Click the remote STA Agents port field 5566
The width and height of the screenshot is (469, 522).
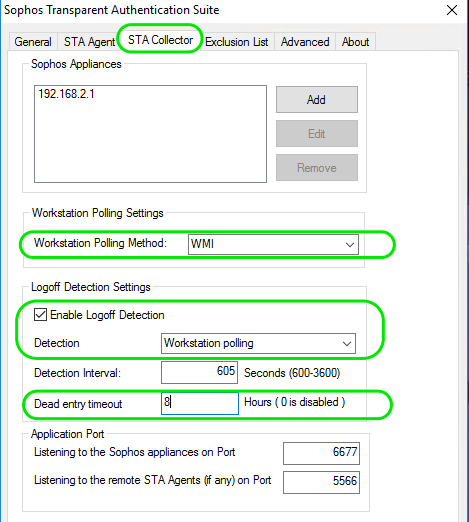(321, 482)
